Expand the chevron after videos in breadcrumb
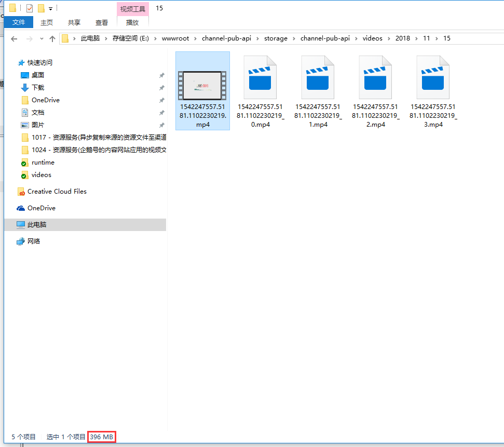 [x=389, y=38]
